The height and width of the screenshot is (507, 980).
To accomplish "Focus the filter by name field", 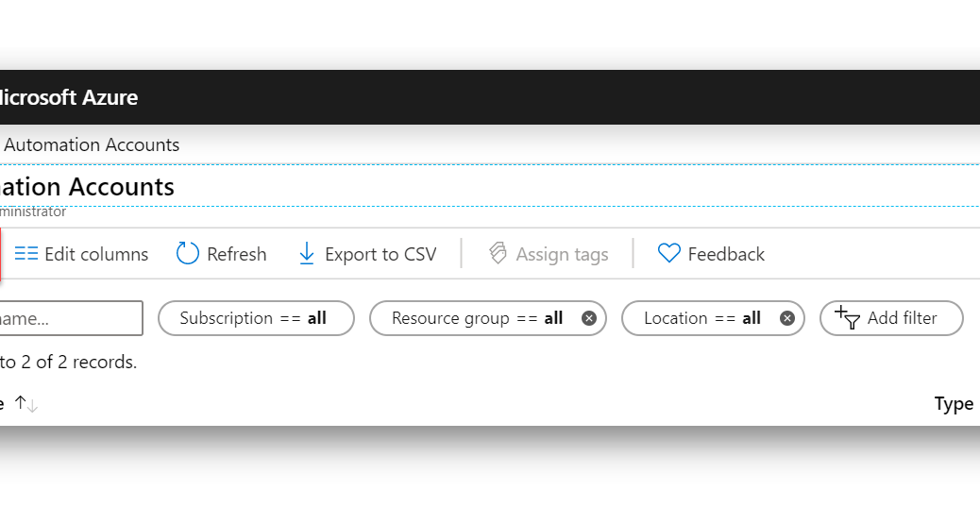I will coord(71,318).
